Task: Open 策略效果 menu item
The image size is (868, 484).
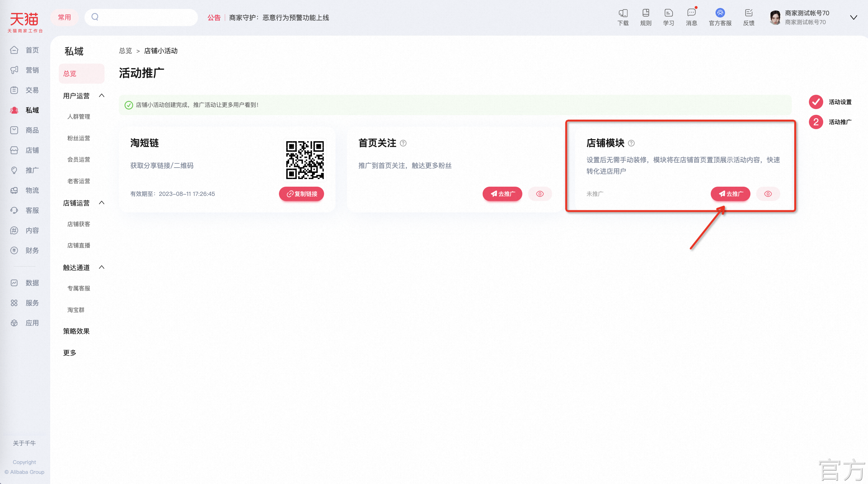Action: pyautogui.click(x=76, y=331)
